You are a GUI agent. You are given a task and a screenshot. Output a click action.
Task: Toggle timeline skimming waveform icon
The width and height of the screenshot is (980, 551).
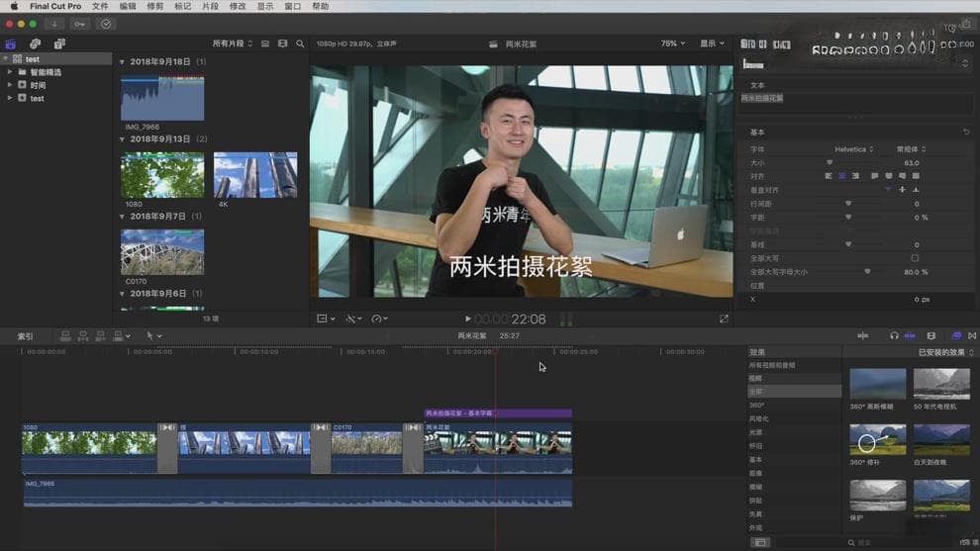[x=863, y=336]
